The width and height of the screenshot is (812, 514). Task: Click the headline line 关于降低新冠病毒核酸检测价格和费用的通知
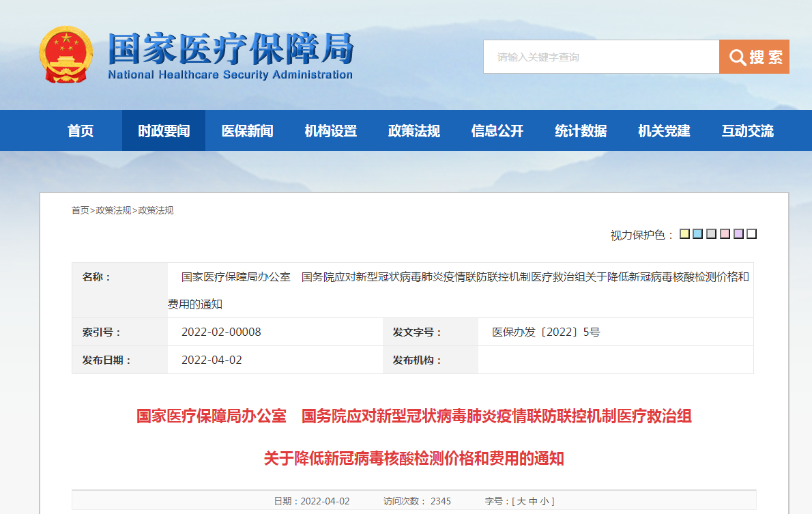pos(414,459)
